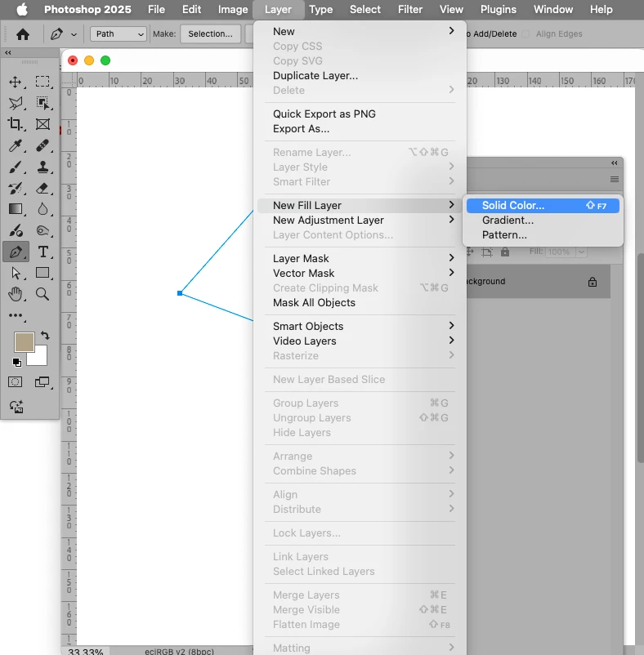This screenshot has width=644, height=655.
Task: Select the Rectangular Marquee tool
Action: [42, 82]
